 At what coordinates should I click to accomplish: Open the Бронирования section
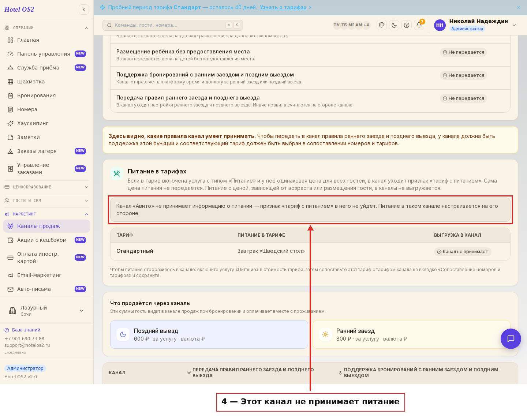point(46,95)
